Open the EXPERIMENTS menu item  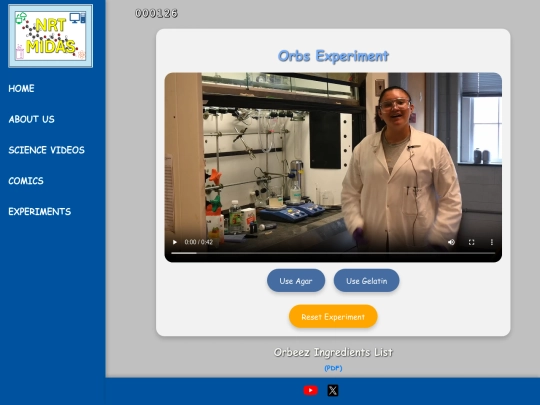click(x=40, y=211)
